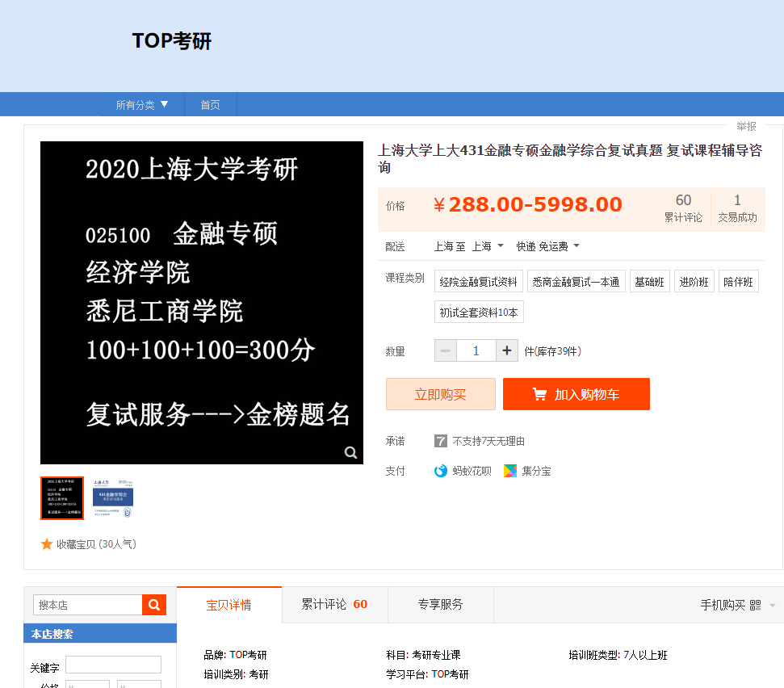The image size is (784, 688).
Task: Click the 件(库存39件) stock text
Action: click(552, 351)
